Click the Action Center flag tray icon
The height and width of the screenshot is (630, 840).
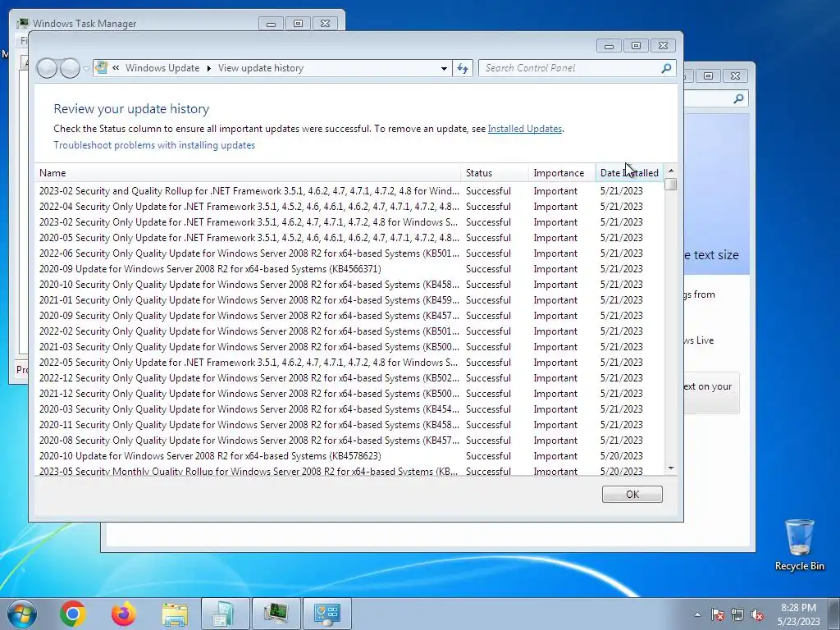pyautogui.click(x=717, y=614)
